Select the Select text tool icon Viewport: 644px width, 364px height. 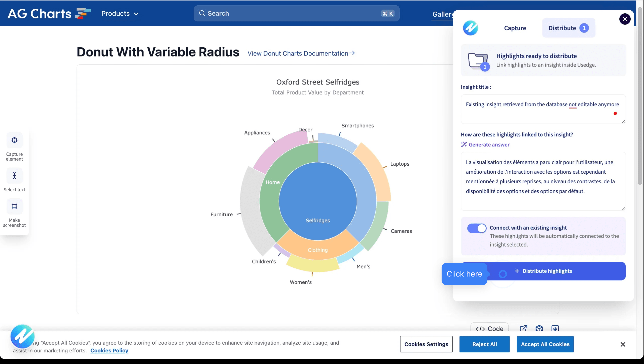tap(14, 176)
